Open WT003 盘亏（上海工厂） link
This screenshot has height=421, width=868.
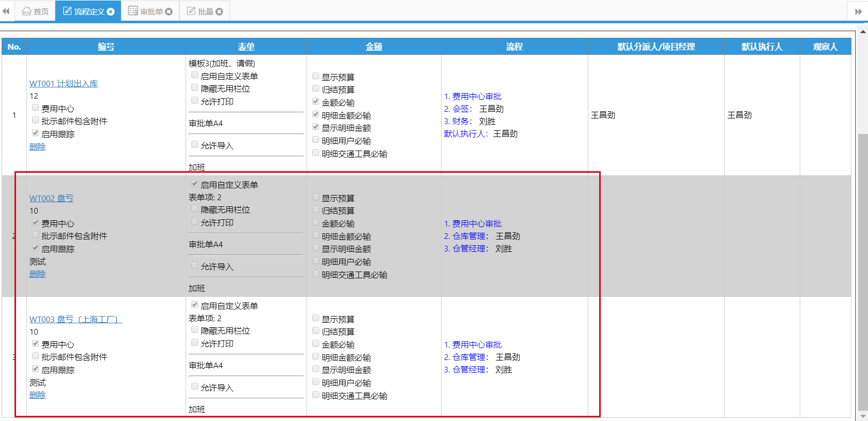(75, 319)
